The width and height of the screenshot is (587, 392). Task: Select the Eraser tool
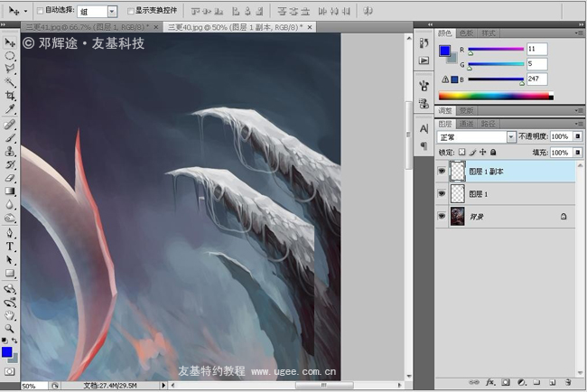(x=10, y=178)
